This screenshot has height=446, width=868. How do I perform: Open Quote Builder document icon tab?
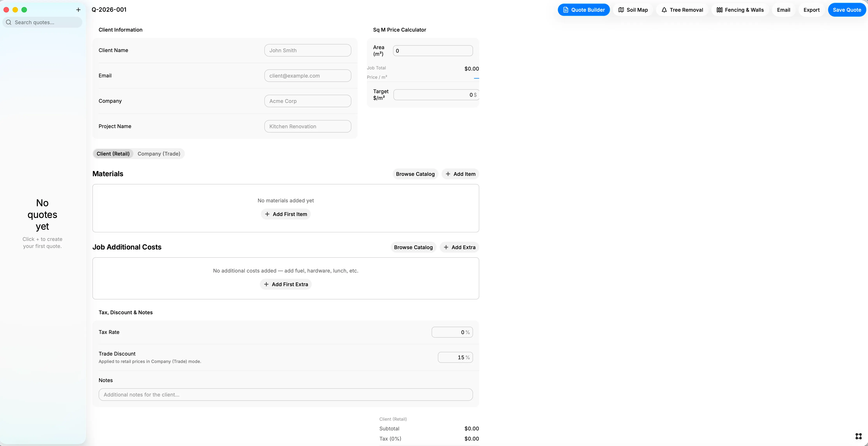(x=584, y=10)
